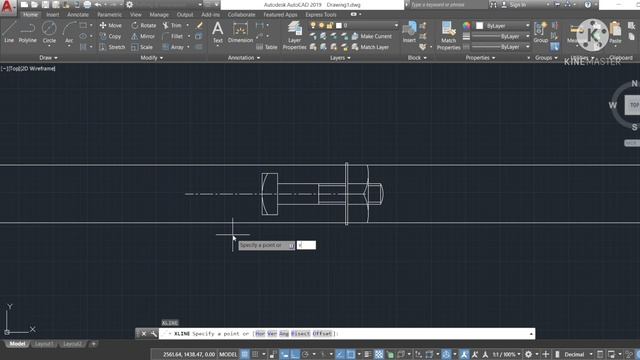Toggle MODEL space button in status bar
The image size is (640, 360).
pos(228,354)
